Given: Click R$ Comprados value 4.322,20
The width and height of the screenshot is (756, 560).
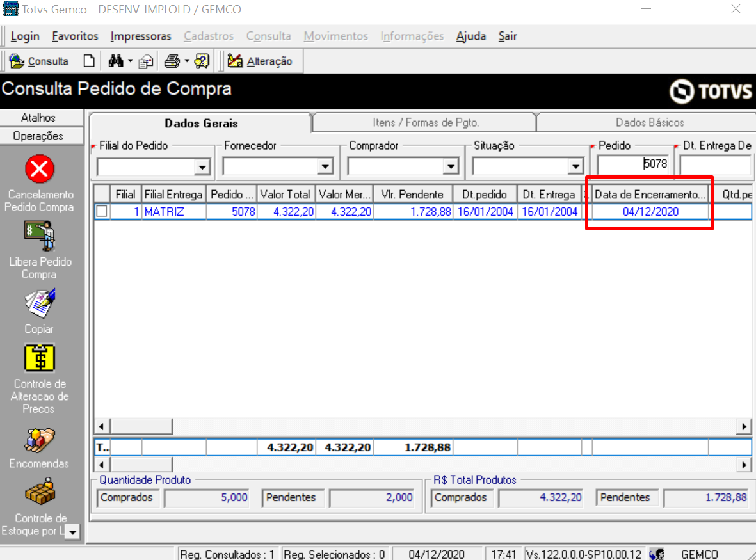Looking at the screenshot, I should (541, 498).
